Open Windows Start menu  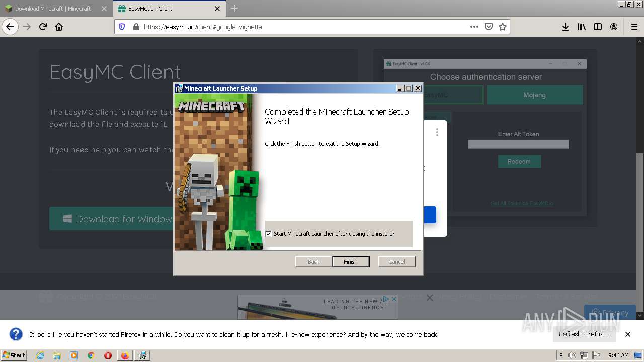pos(14,355)
